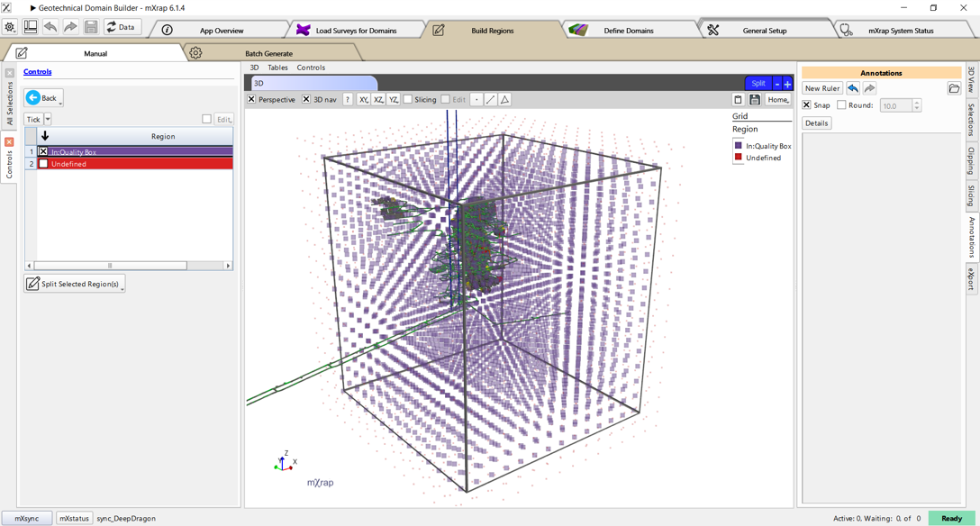Click the Split button in the 3D view
The image size is (980, 526).
click(x=758, y=83)
